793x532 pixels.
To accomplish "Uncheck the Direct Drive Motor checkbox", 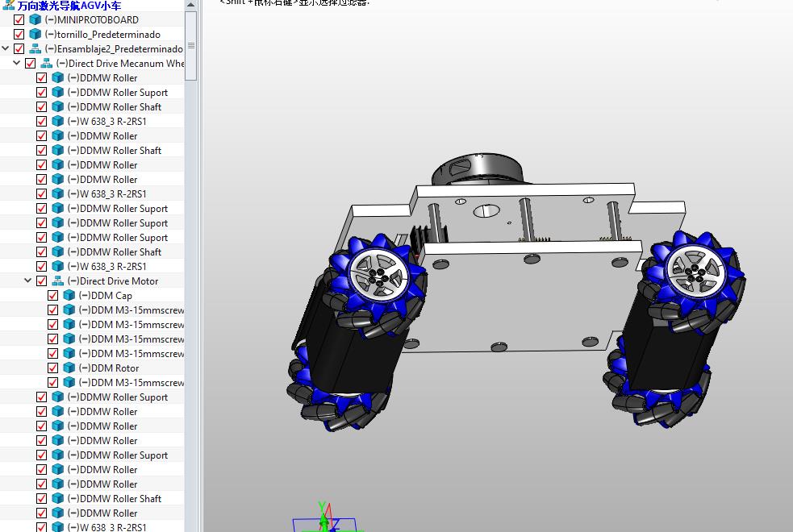I will (x=41, y=281).
